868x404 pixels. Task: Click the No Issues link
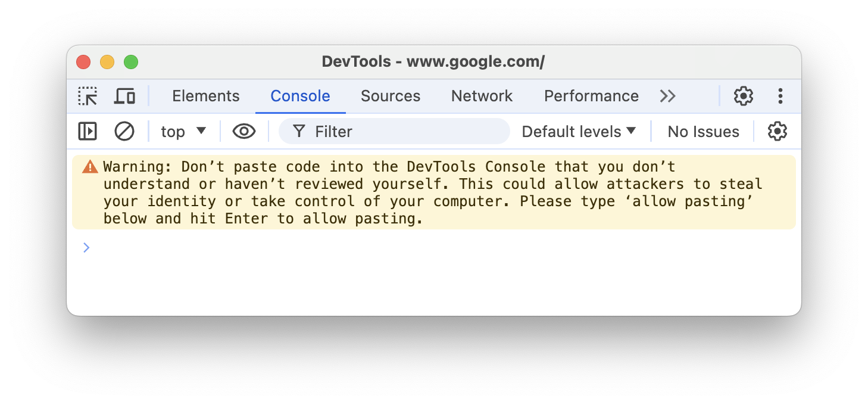click(x=703, y=131)
